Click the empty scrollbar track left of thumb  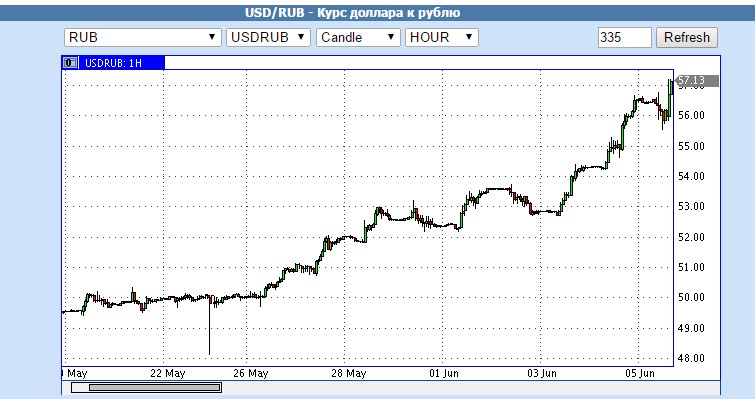(x=80, y=387)
